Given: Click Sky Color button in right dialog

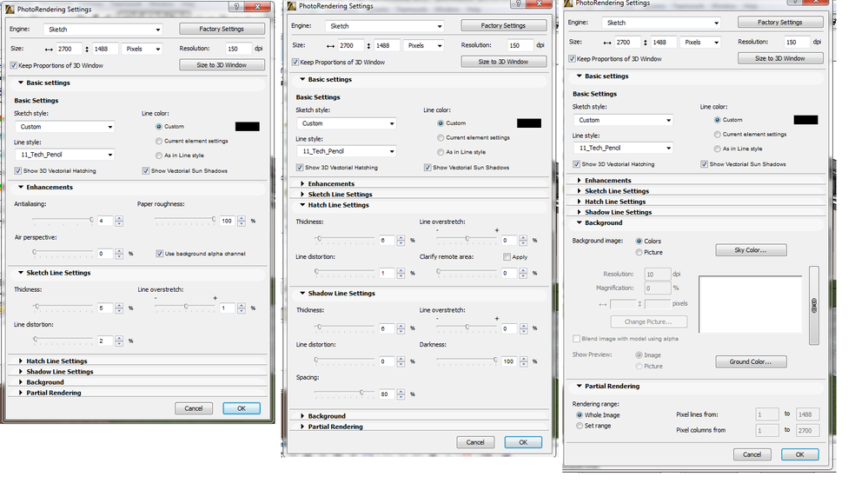Looking at the screenshot, I should 751,250.
